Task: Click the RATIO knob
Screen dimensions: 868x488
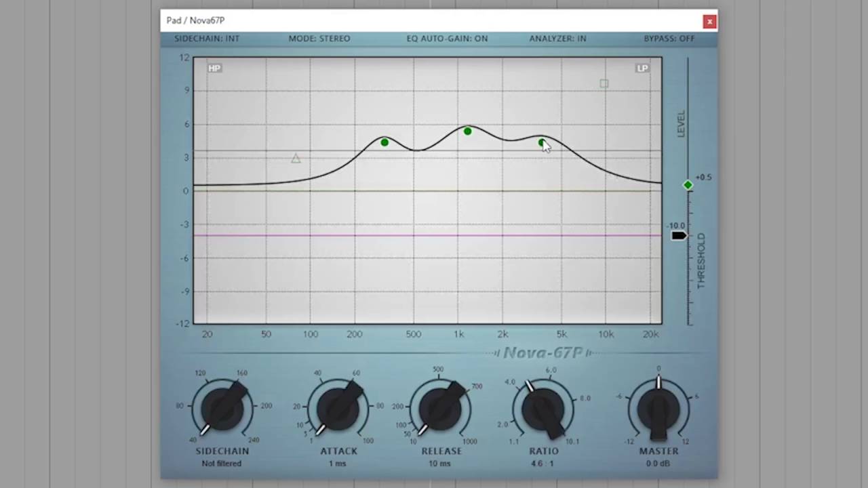Action: (x=543, y=408)
